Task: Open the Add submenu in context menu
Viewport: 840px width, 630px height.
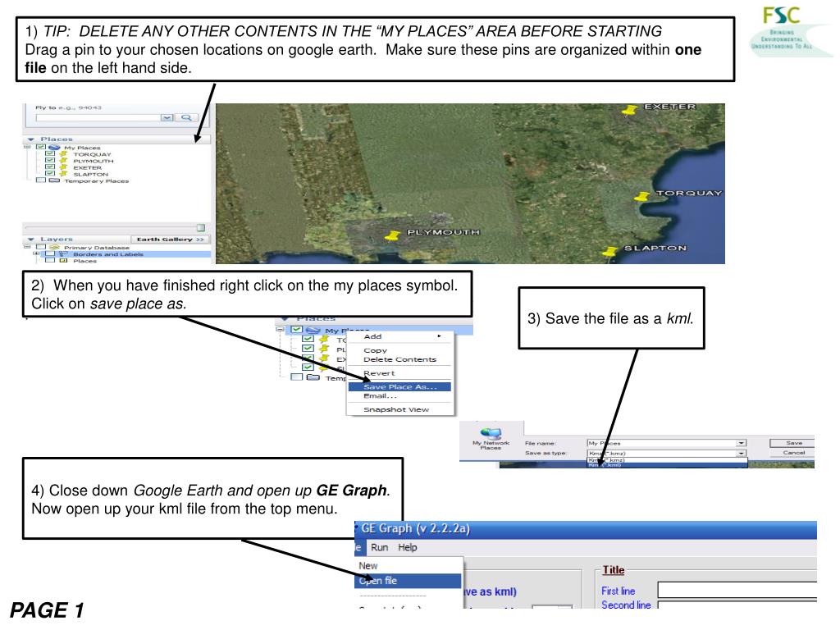Action: tap(400, 336)
